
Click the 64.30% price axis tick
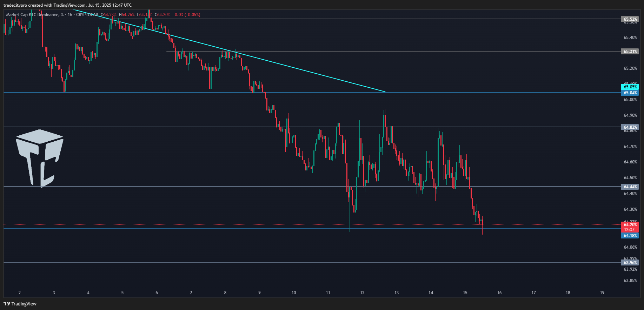click(x=630, y=209)
